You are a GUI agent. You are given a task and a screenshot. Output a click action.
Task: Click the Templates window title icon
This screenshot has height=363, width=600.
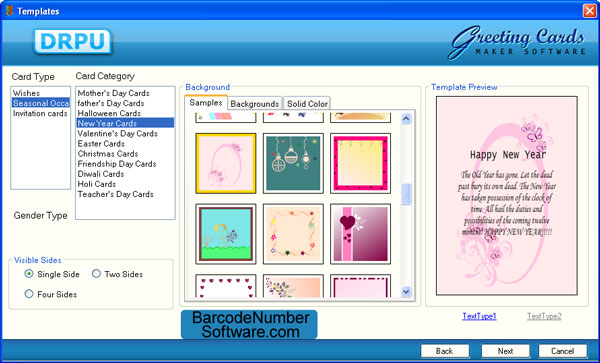(x=9, y=11)
